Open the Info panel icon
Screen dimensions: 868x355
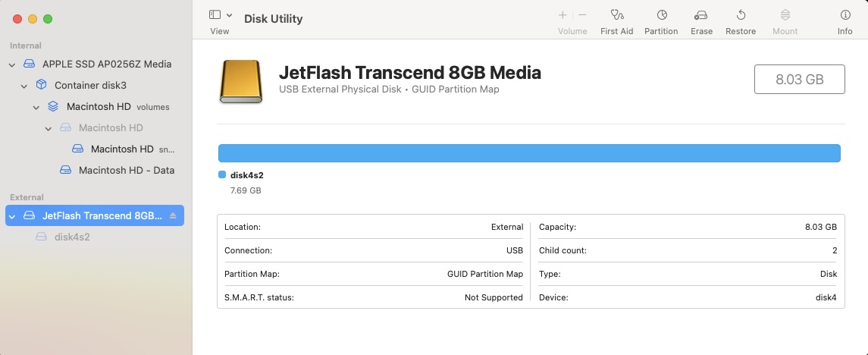pyautogui.click(x=844, y=15)
